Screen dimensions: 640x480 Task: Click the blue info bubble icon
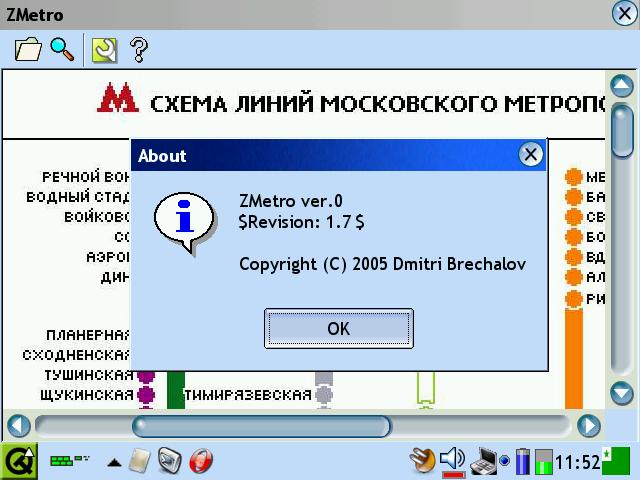(x=185, y=222)
